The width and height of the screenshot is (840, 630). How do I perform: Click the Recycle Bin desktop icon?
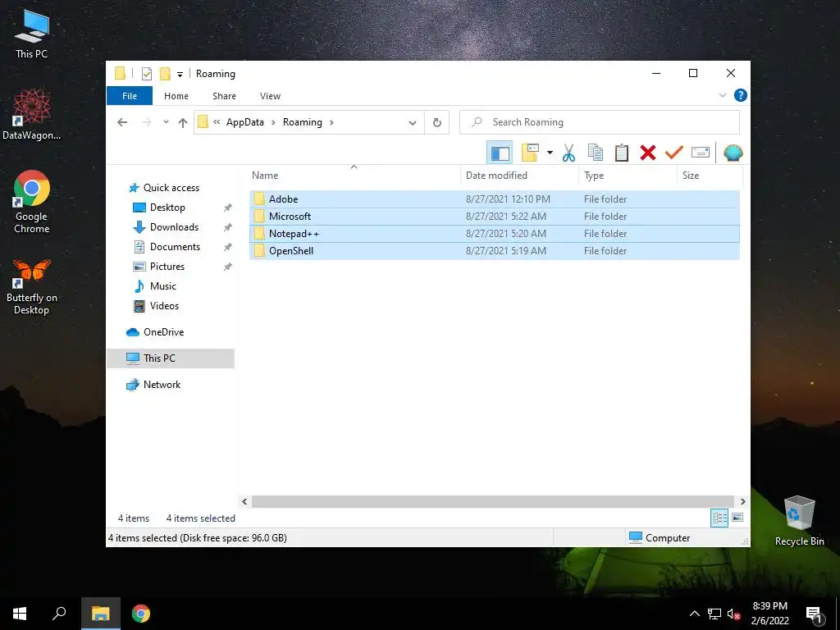[799, 521]
